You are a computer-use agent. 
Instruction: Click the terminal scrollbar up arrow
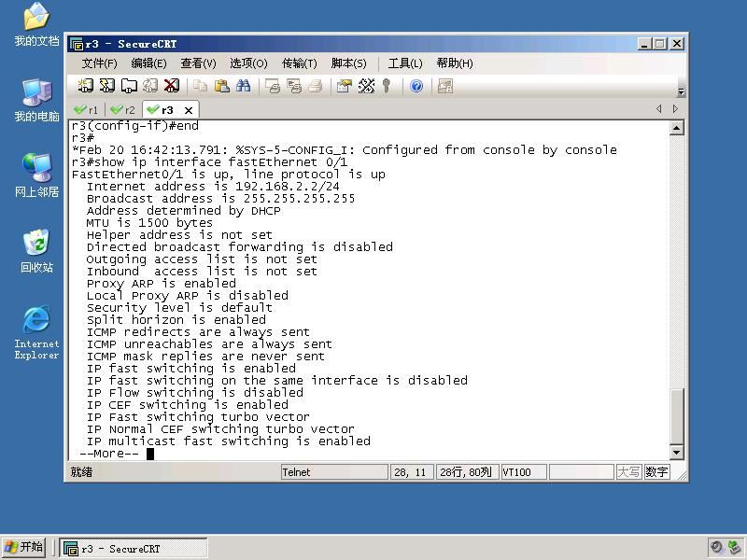point(676,128)
